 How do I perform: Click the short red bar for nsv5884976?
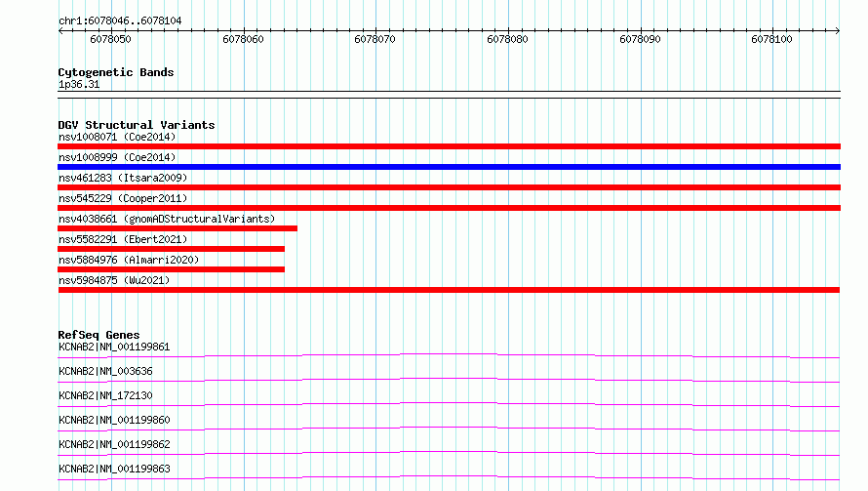(171, 269)
